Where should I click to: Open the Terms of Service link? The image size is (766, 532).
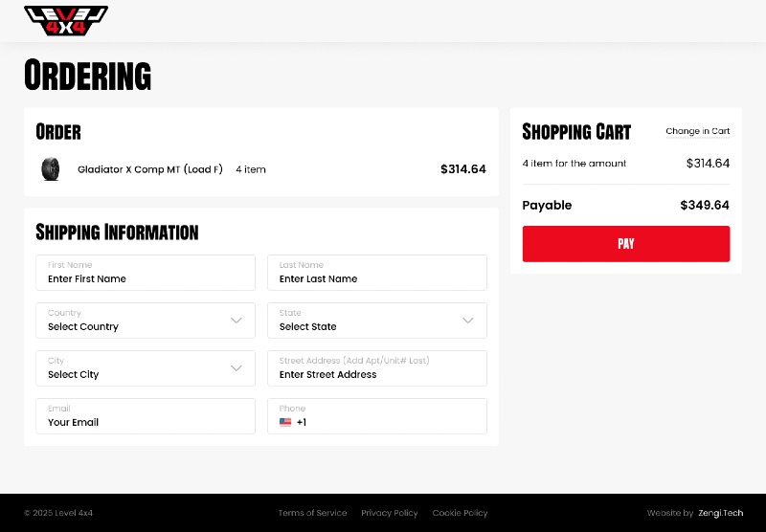click(x=312, y=513)
